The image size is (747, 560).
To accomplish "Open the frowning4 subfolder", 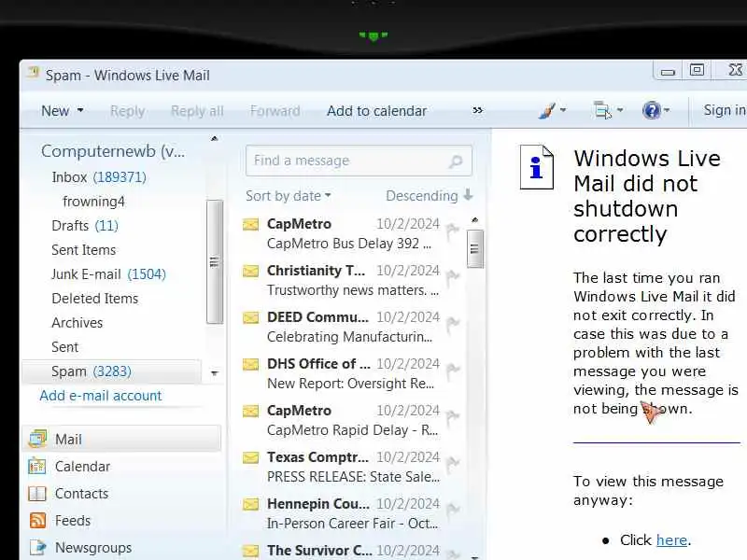I will tap(93, 202).
